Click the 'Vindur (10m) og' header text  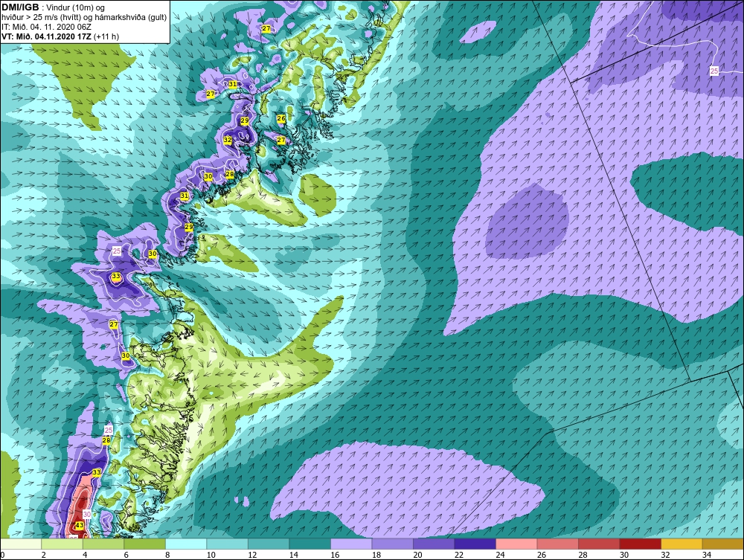(x=75, y=8)
